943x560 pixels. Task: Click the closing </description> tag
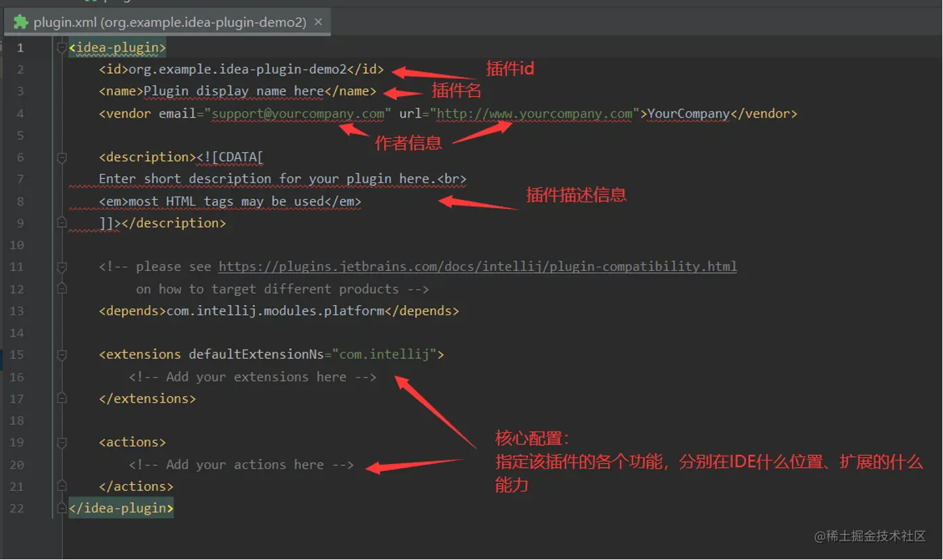click(174, 223)
